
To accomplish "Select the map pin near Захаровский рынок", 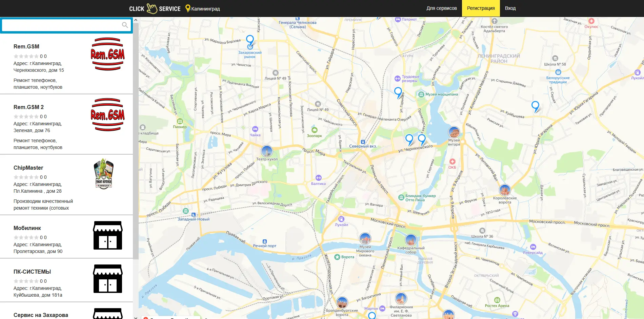I will point(250,41).
